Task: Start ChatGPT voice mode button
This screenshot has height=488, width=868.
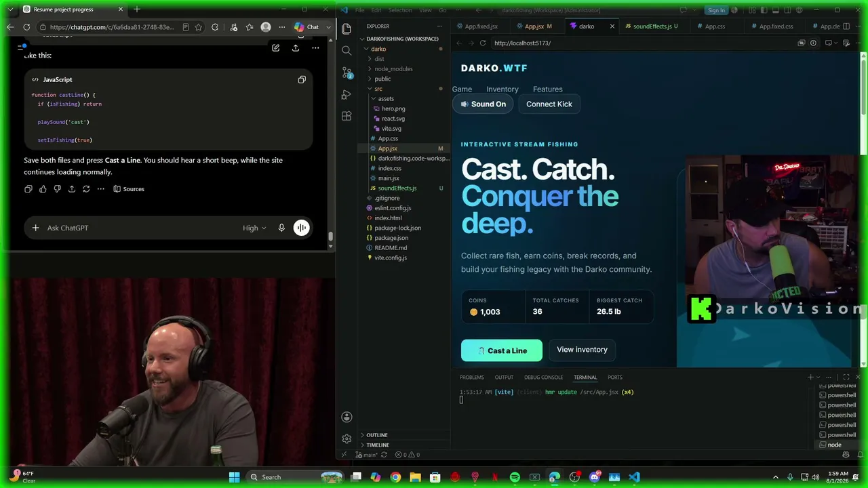Action: click(x=302, y=228)
